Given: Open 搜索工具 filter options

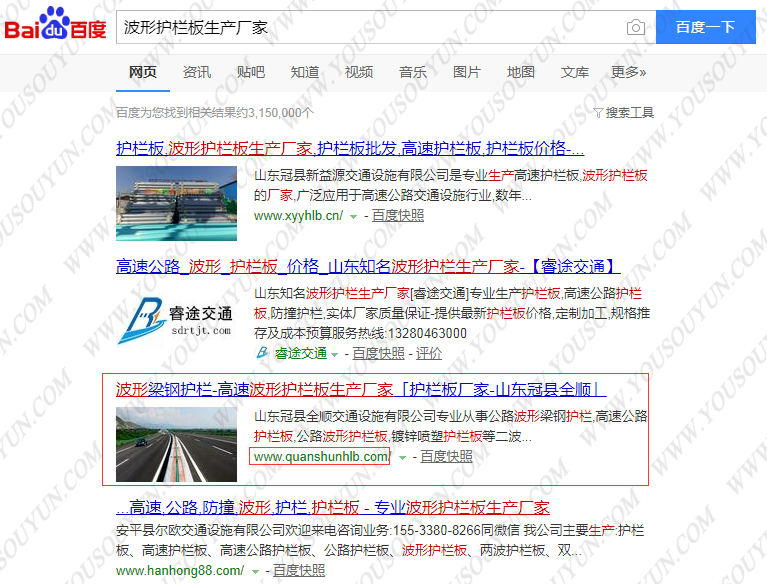Looking at the screenshot, I should tap(624, 113).
